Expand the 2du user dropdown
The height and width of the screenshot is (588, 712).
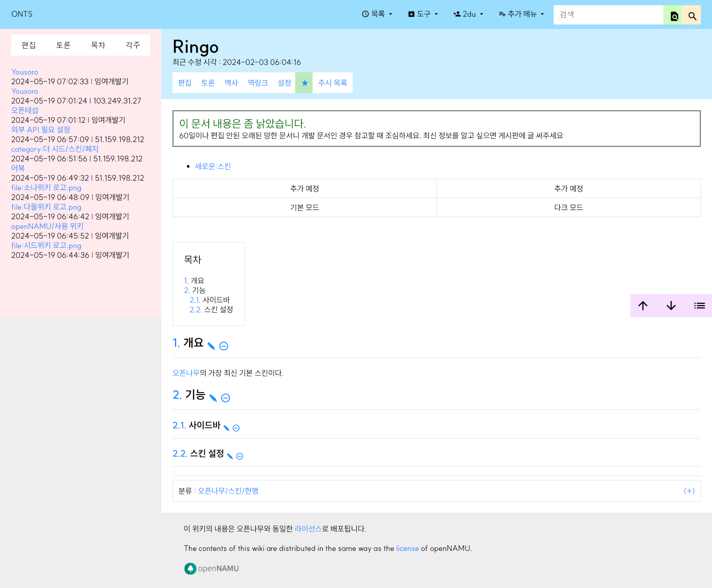(468, 14)
